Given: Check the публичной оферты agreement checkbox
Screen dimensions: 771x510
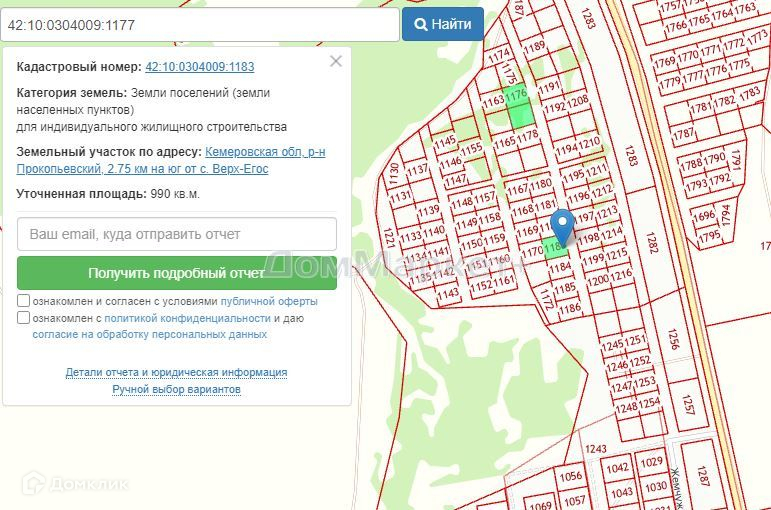Looking at the screenshot, I should [x=23, y=300].
